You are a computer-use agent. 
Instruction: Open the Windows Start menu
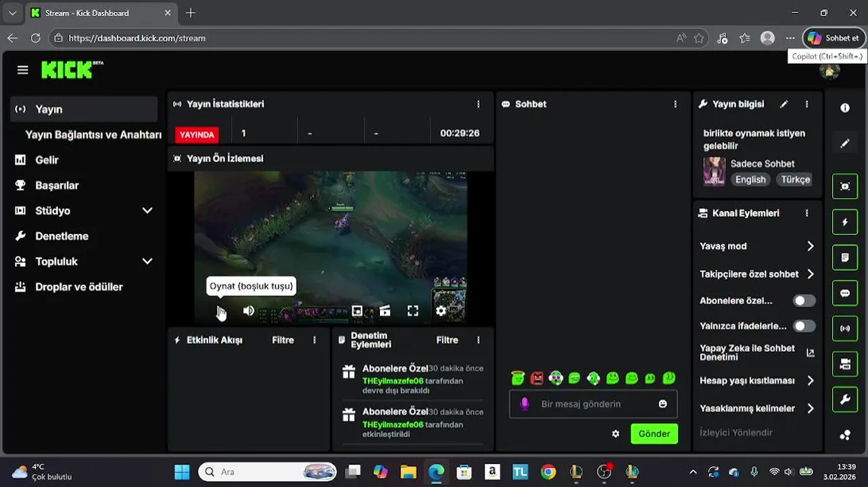click(182, 471)
